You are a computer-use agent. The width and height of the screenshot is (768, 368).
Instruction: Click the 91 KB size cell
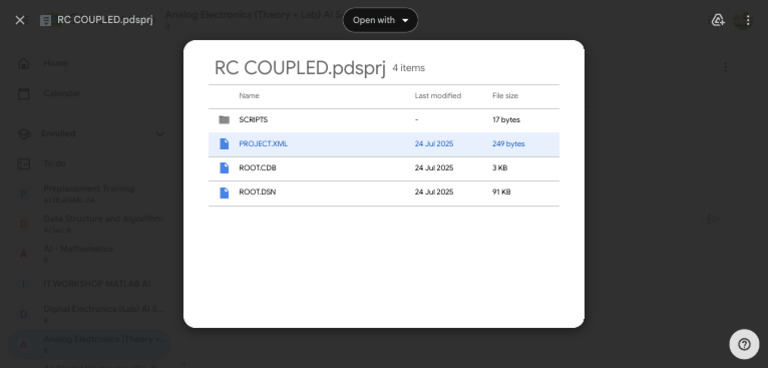coord(502,192)
